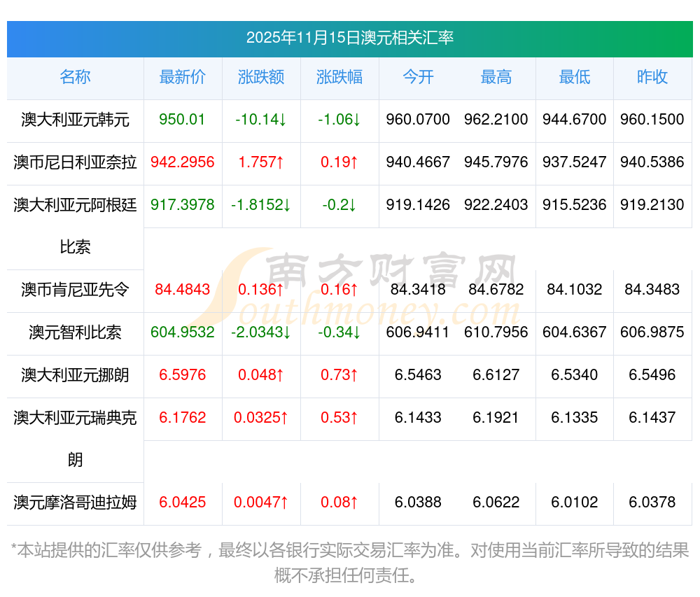Click the row name 澳元摩洛哥迪拉姆
Screen dimensions: 700x597
click(75, 503)
